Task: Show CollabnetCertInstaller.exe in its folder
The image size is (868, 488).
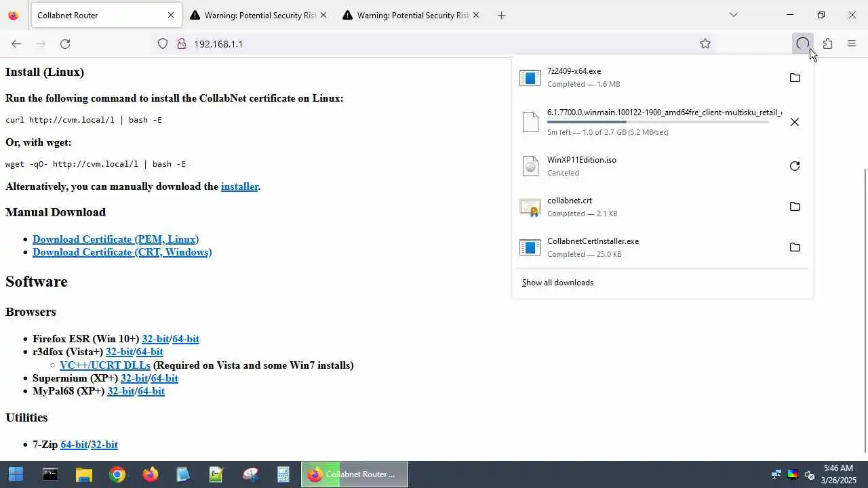Action: tap(795, 247)
